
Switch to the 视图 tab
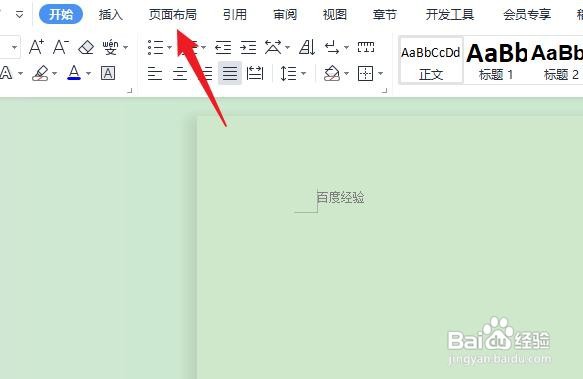click(x=335, y=15)
